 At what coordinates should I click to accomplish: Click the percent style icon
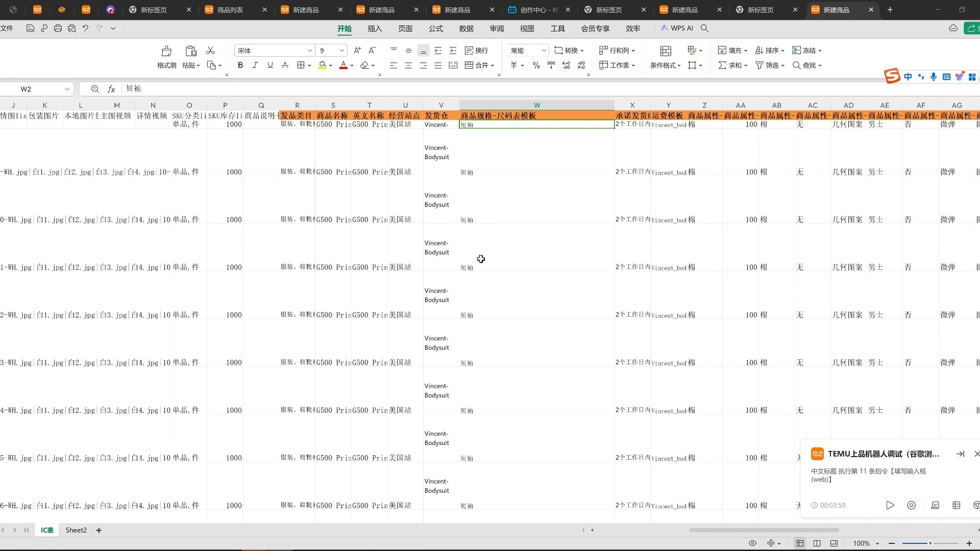pos(536,65)
